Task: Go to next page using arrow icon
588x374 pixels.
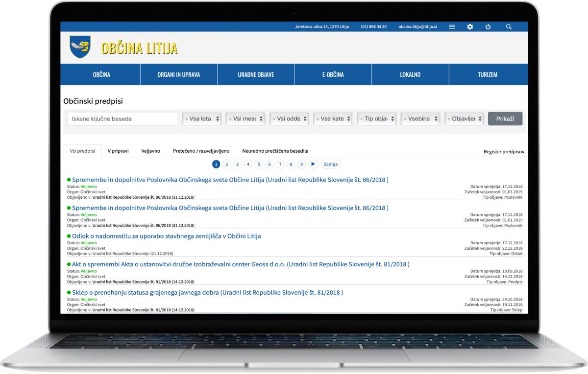Action: 314,164
